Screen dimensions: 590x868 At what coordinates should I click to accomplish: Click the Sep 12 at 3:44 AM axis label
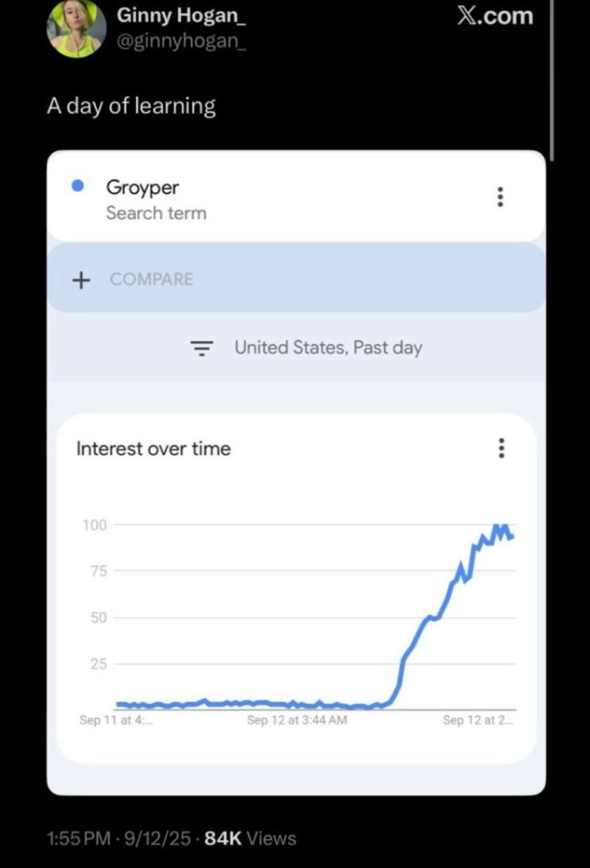(298, 720)
